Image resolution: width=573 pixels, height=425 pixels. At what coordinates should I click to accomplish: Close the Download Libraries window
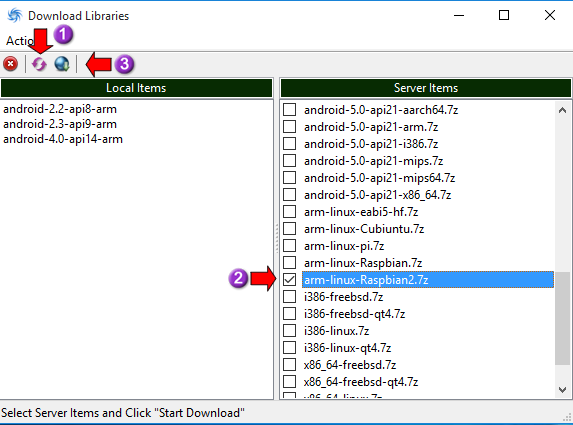coord(550,15)
